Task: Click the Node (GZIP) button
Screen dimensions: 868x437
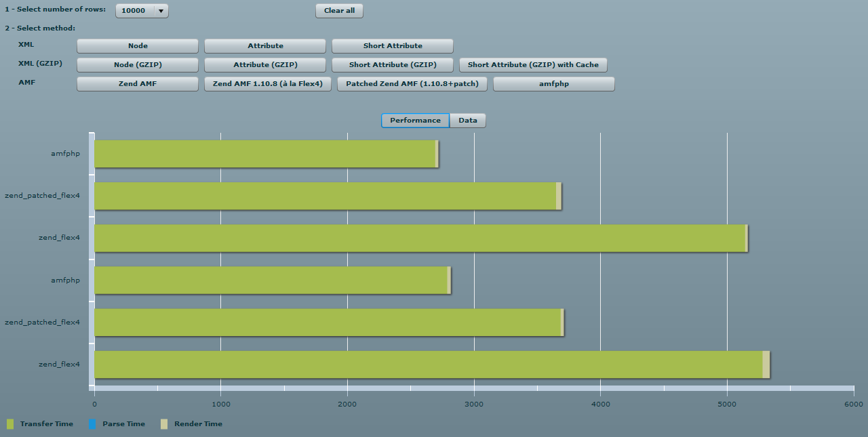Action: 138,65
